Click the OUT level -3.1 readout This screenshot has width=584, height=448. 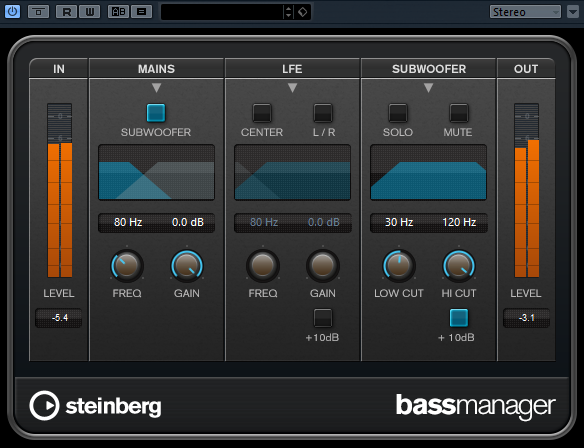point(526,318)
